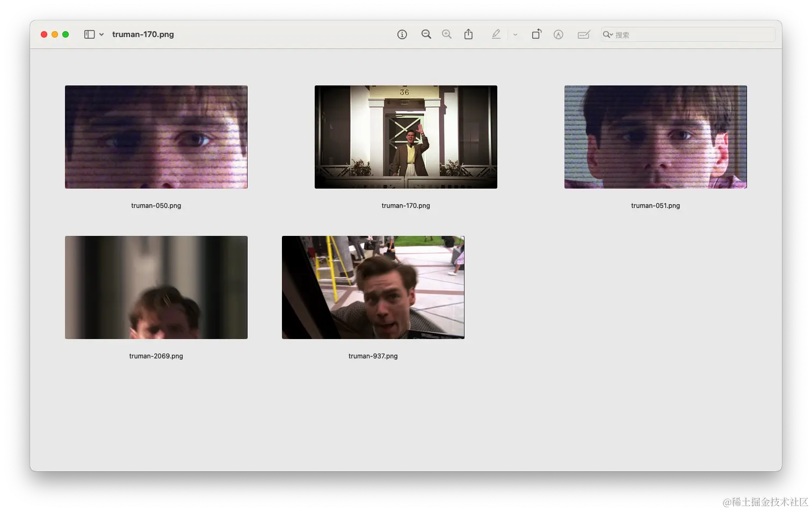
Task: Show the Markup toolbar
Action: point(559,34)
